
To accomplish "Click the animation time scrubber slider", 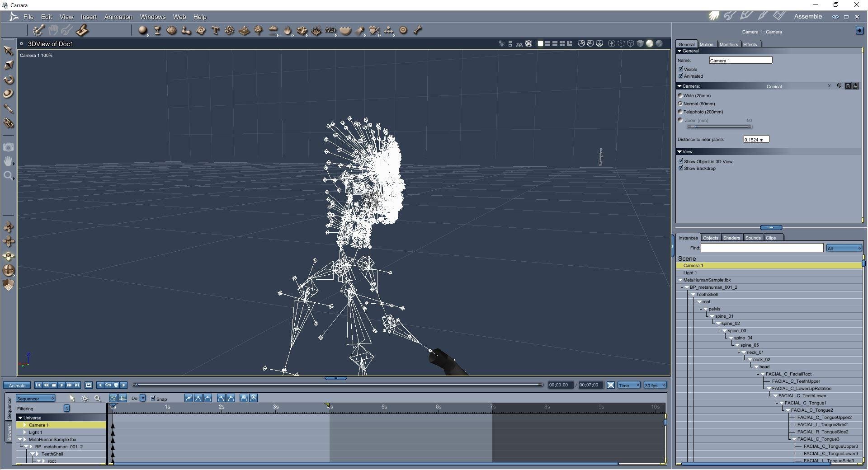I will 338,385.
